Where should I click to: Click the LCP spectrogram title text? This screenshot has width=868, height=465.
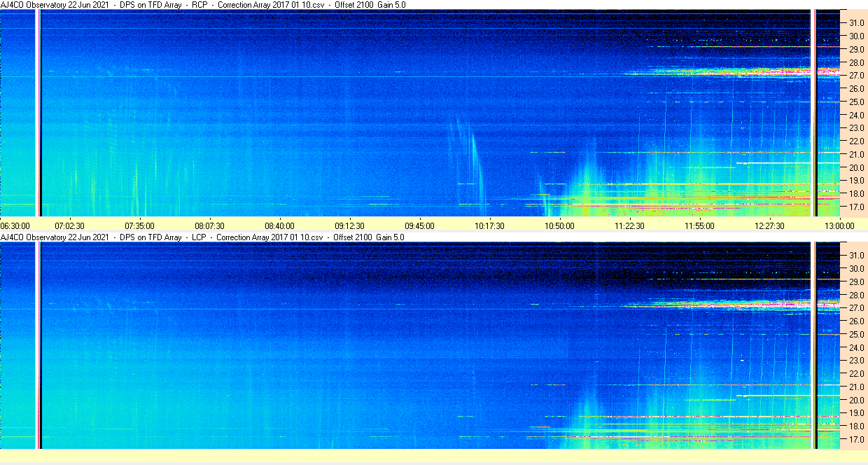tap(203, 237)
